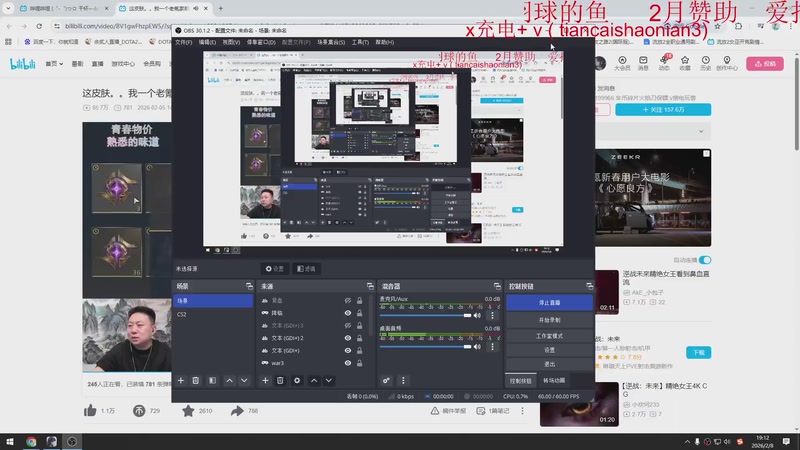Open the 桌面音频 channel three-dot menu
The height and width of the screenshot is (450, 800).
tap(492, 347)
